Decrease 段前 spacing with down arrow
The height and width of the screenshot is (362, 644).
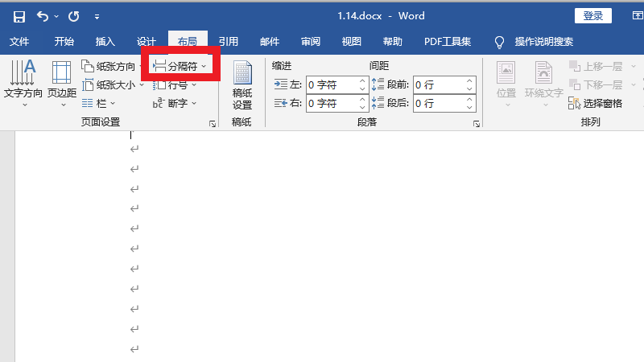[469, 88]
